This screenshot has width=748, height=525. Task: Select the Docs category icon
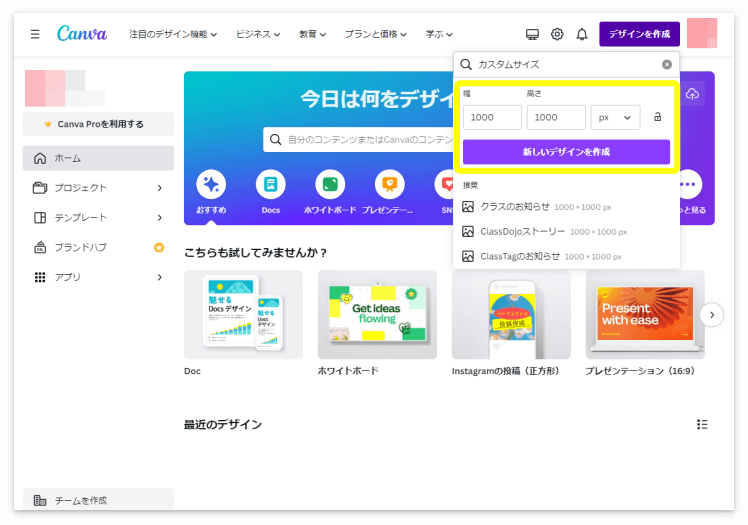[x=270, y=184]
